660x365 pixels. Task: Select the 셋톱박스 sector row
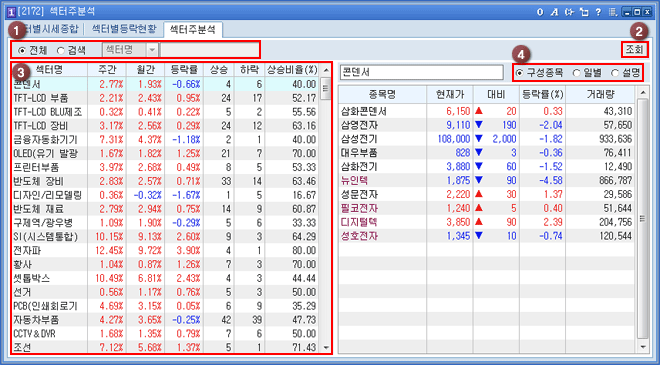(165, 278)
